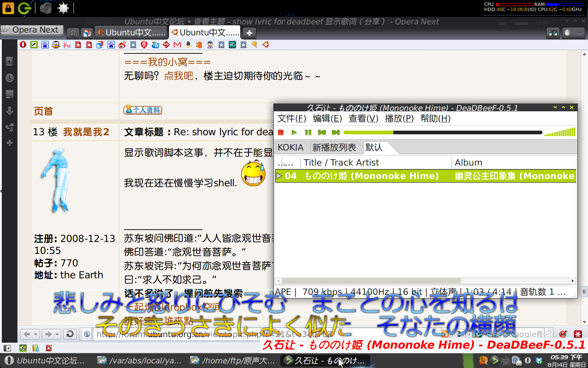Adjust the DeaDBeeF volume bar
Screen dimensions: 588x368
[x=560, y=132]
